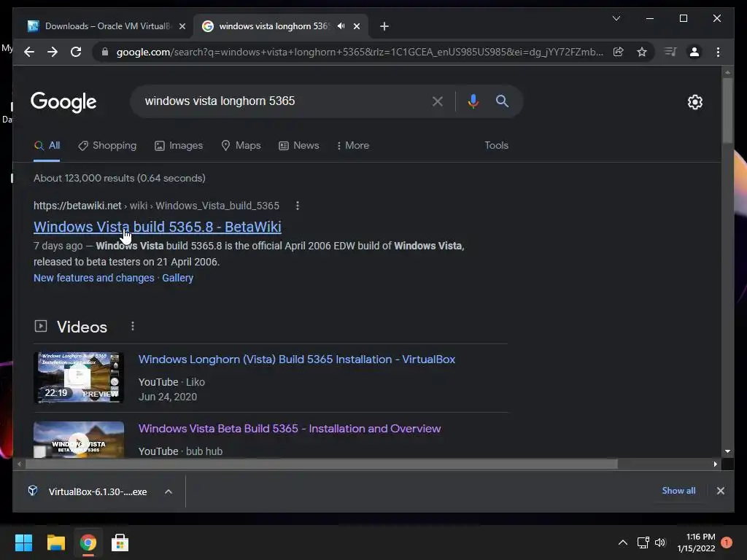Go back to the previous page
Viewport: 747px width, 560px height.
(x=29, y=52)
